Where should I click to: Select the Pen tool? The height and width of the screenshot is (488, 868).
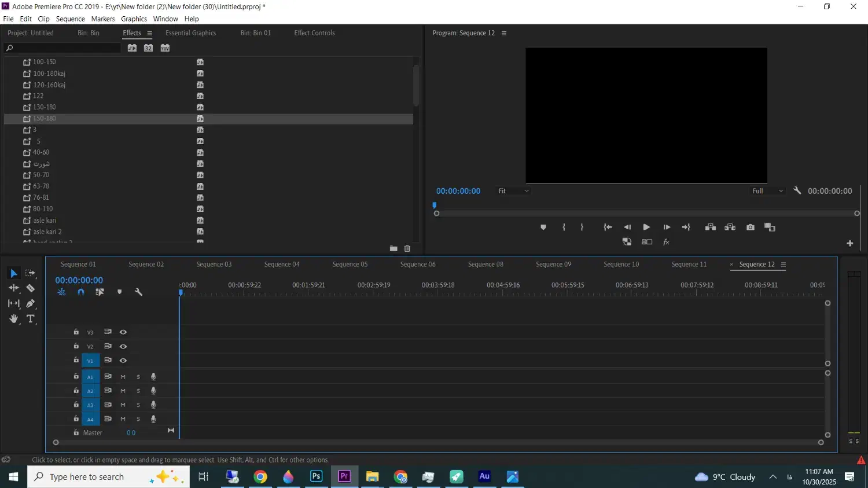[31, 303]
